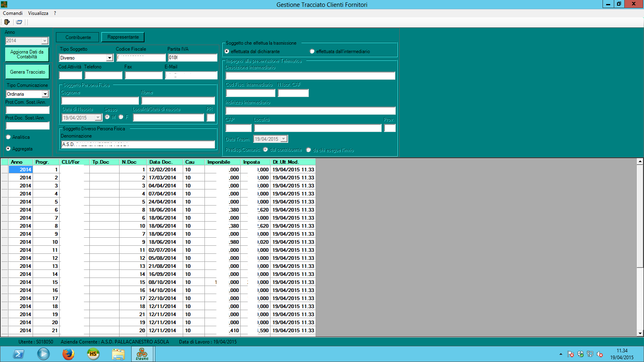The height and width of the screenshot is (362, 644).
Task: Select the Analitica radio button
Action: (x=8, y=137)
